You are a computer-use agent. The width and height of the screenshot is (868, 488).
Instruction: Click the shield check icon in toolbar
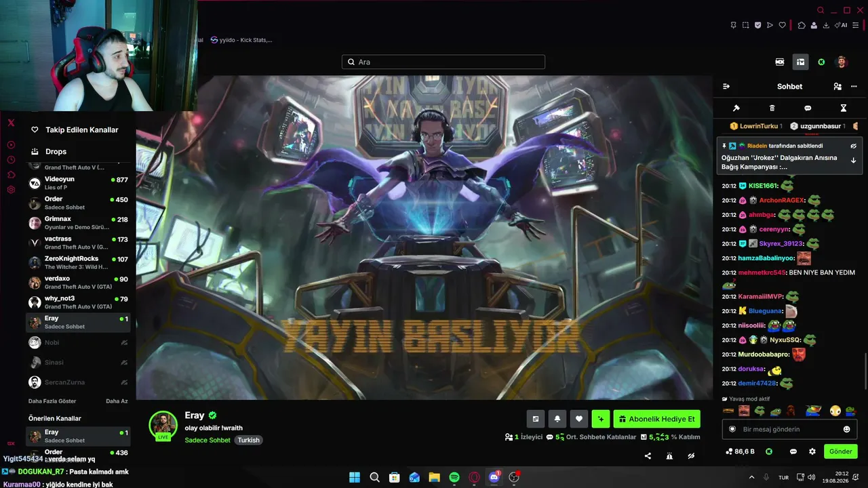[757, 25]
